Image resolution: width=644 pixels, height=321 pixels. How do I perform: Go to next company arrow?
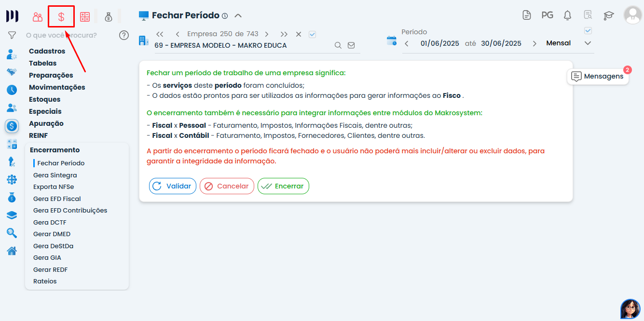(267, 34)
